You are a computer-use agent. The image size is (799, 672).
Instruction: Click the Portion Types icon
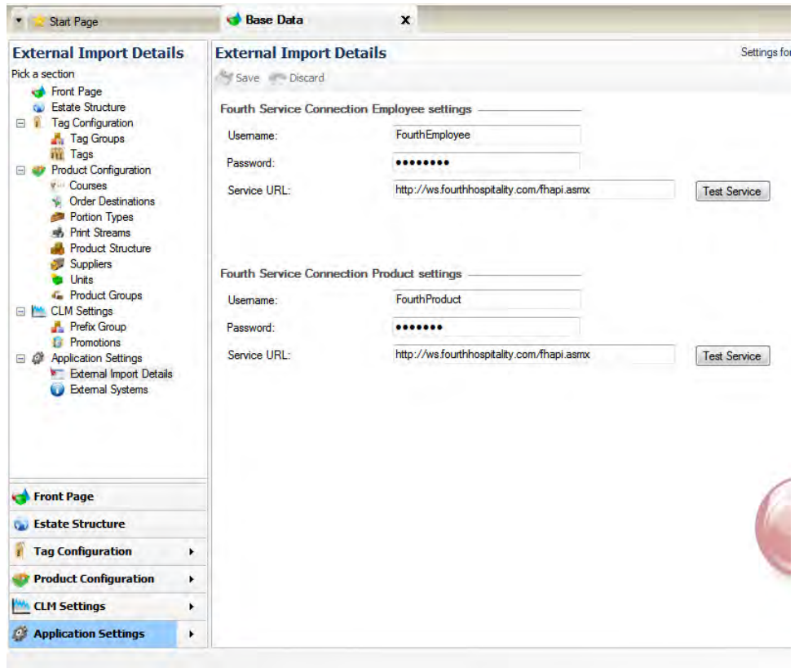(x=57, y=217)
